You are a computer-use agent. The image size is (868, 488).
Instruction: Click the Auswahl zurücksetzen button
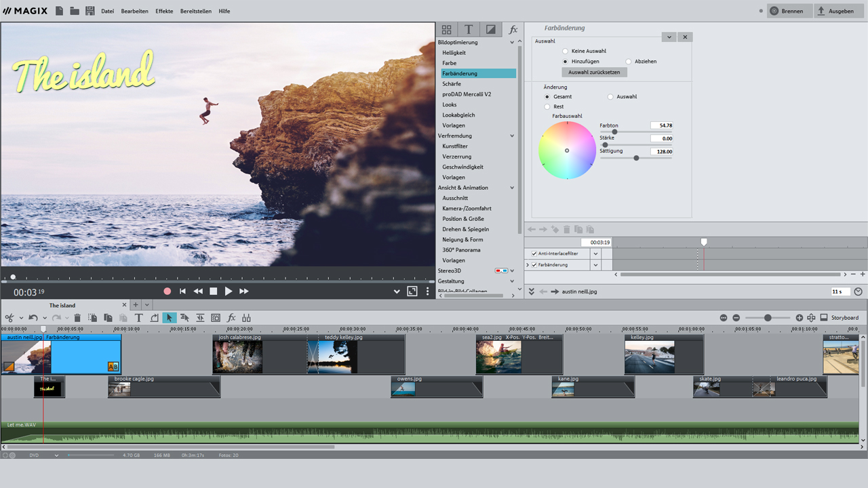click(594, 72)
